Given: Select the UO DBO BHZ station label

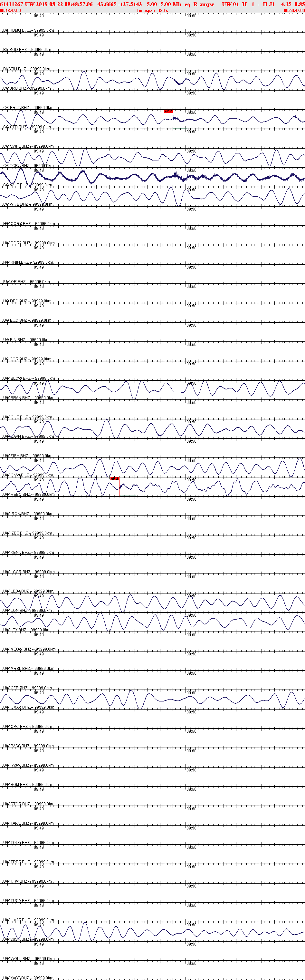Looking at the screenshot, I should 27,301.
